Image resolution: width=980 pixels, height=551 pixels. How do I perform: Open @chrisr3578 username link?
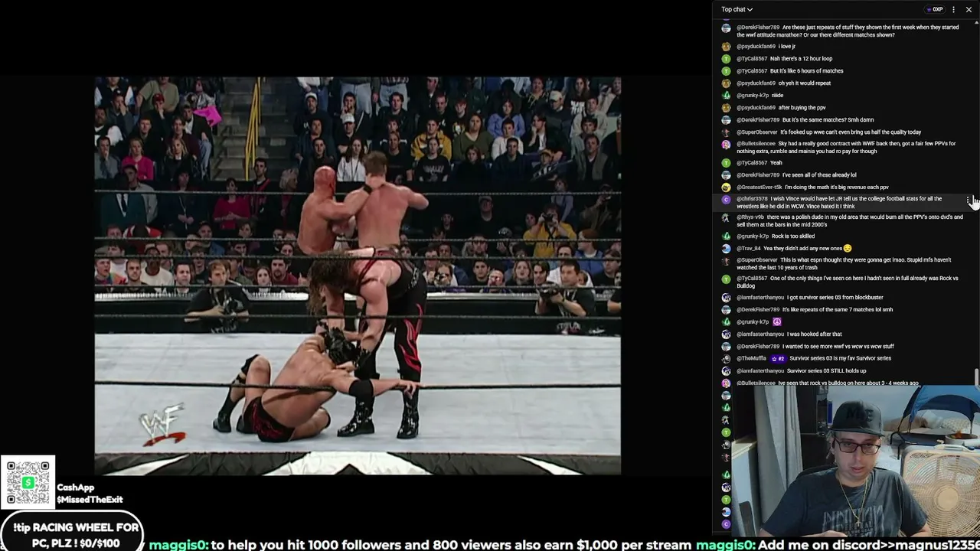(752, 199)
